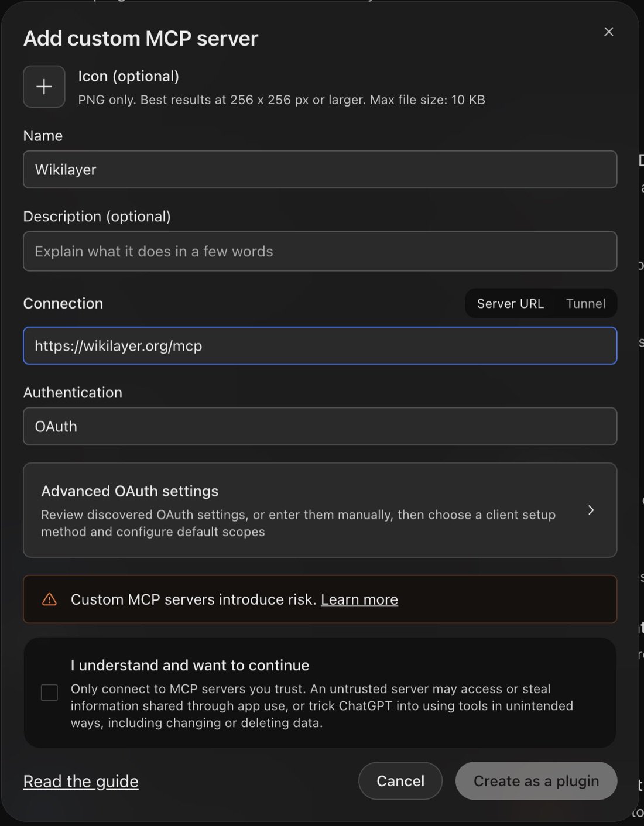Click 'Custom MCP servers introduce risk.' text
The height and width of the screenshot is (826, 644).
coord(193,599)
